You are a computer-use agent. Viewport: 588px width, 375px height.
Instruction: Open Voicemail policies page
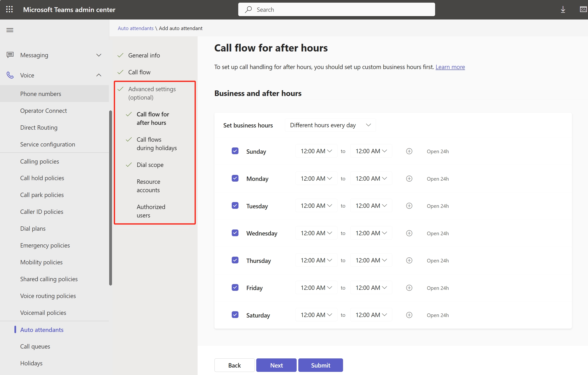coord(43,313)
